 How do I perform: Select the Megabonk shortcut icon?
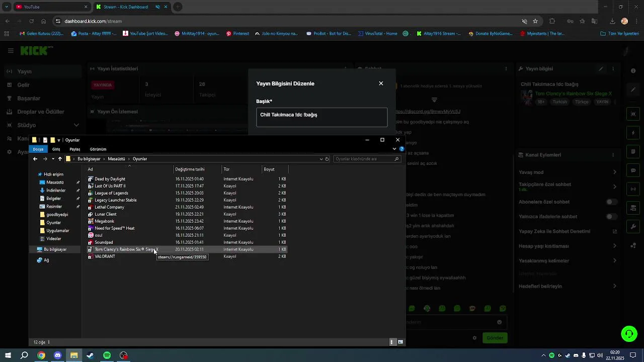[91, 221]
